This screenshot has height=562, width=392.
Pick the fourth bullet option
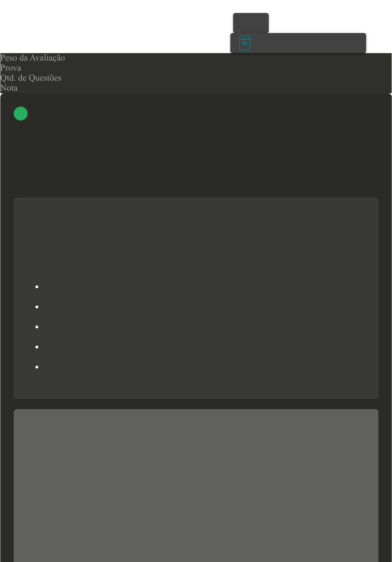click(37, 347)
